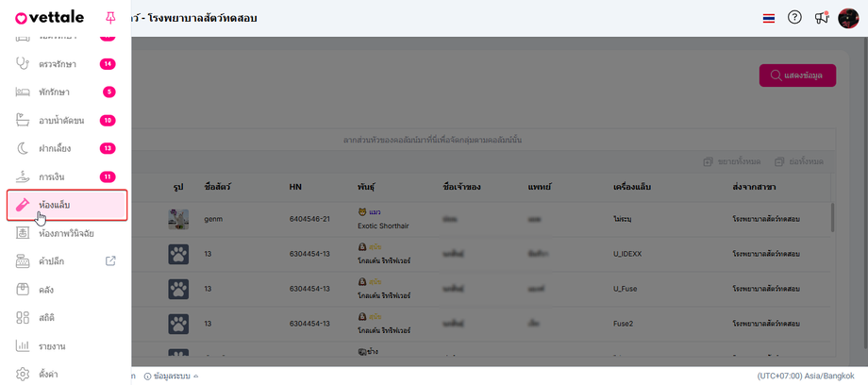Click the cat icon beside แมว
The width and height of the screenshot is (868, 385).
(x=362, y=212)
